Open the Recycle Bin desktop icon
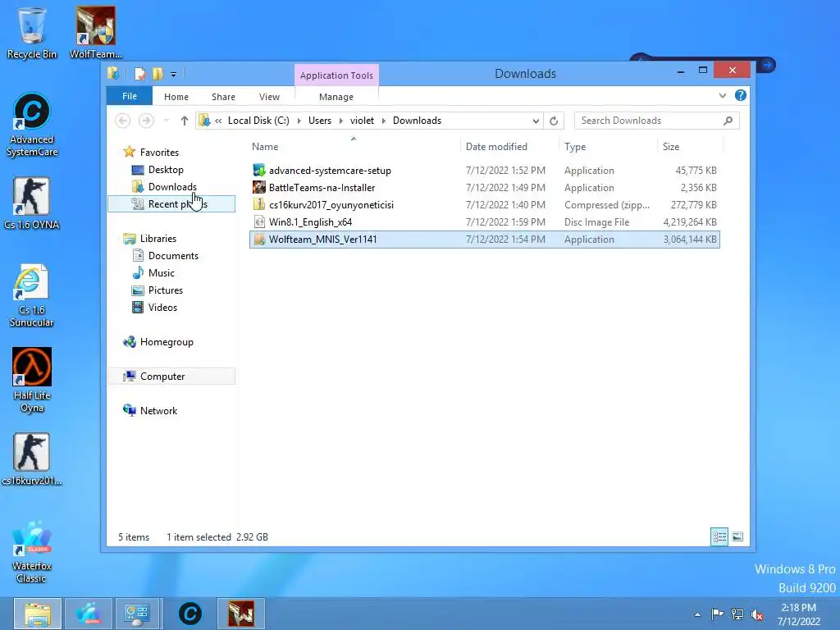 (32, 32)
